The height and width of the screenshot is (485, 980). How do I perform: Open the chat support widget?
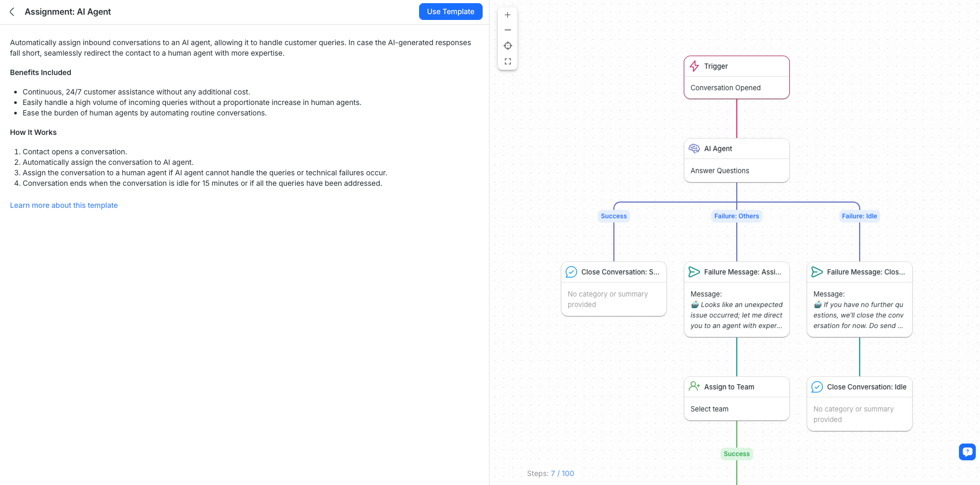pyautogui.click(x=967, y=451)
